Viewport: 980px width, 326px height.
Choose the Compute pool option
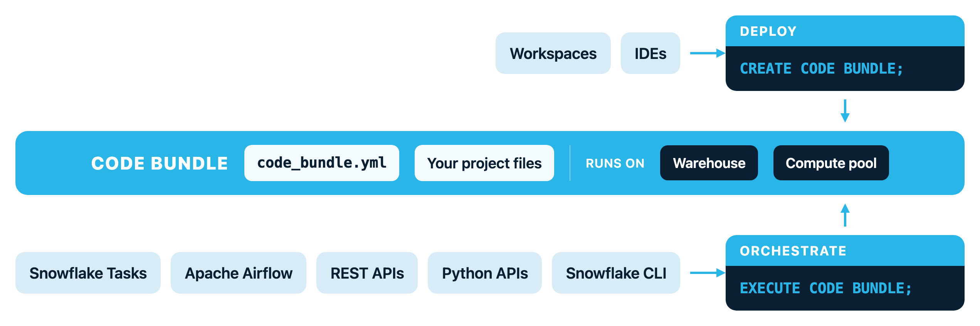[831, 163]
